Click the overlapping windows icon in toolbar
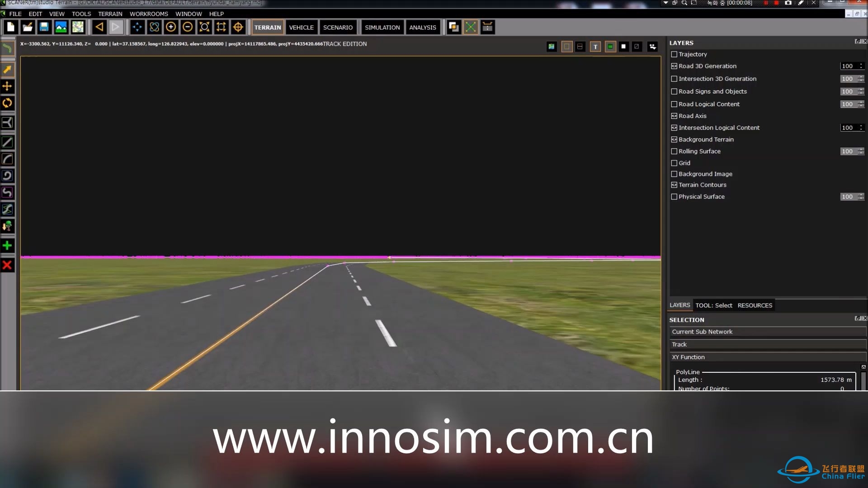This screenshot has height=488, width=868. point(454,27)
